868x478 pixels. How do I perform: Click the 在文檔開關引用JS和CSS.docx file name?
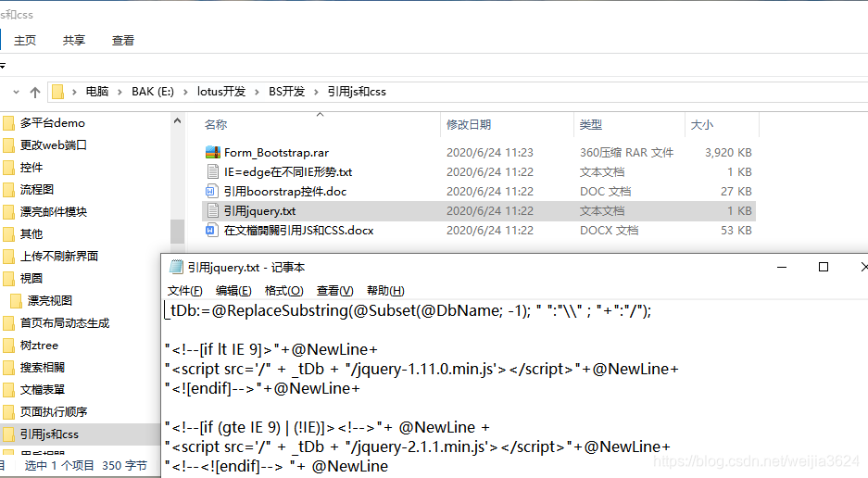click(x=299, y=231)
